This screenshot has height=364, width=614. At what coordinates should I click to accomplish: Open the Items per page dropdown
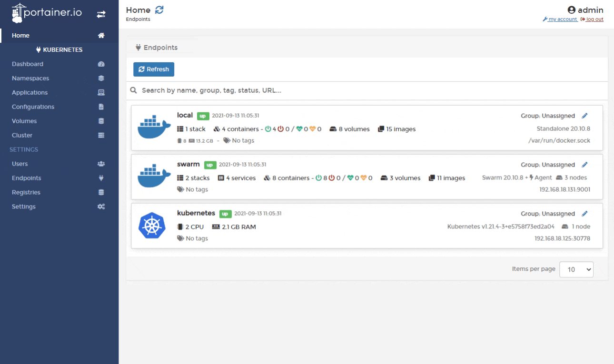coord(577,269)
